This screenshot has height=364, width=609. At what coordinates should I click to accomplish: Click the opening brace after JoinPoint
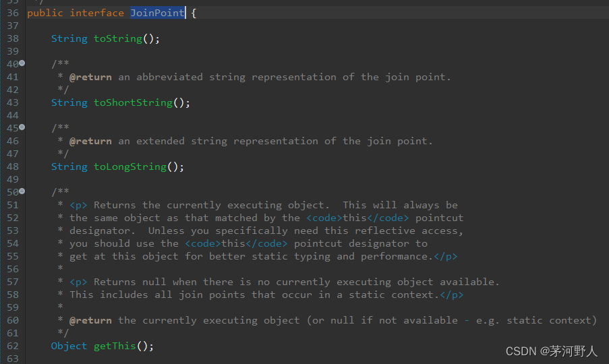[x=194, y=13]
